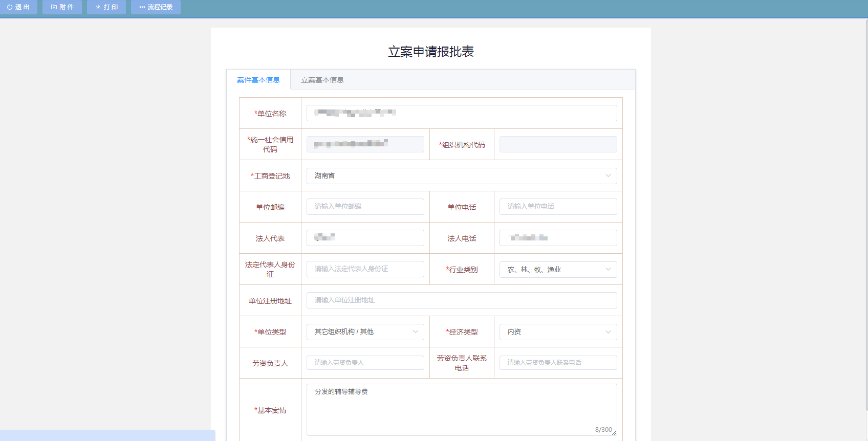Click the 单位邮编 input field
The width and height of the screenshot is (868, 441).
point(365,207)
